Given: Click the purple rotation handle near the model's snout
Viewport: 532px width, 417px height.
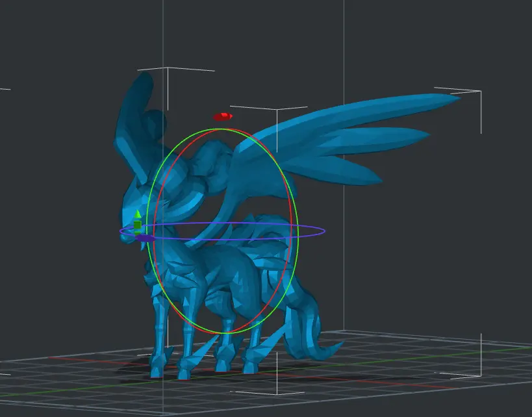Looking at the screenshot, I should point(146,238).
